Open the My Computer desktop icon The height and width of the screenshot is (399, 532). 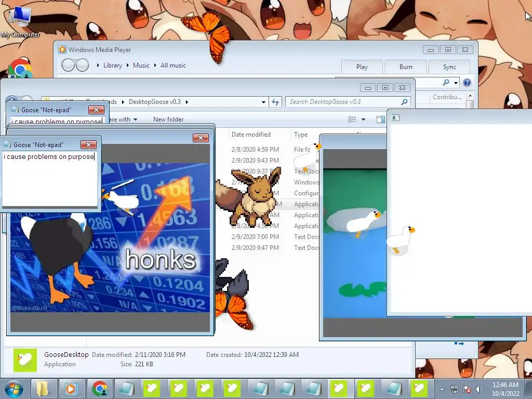pos(20,21)
